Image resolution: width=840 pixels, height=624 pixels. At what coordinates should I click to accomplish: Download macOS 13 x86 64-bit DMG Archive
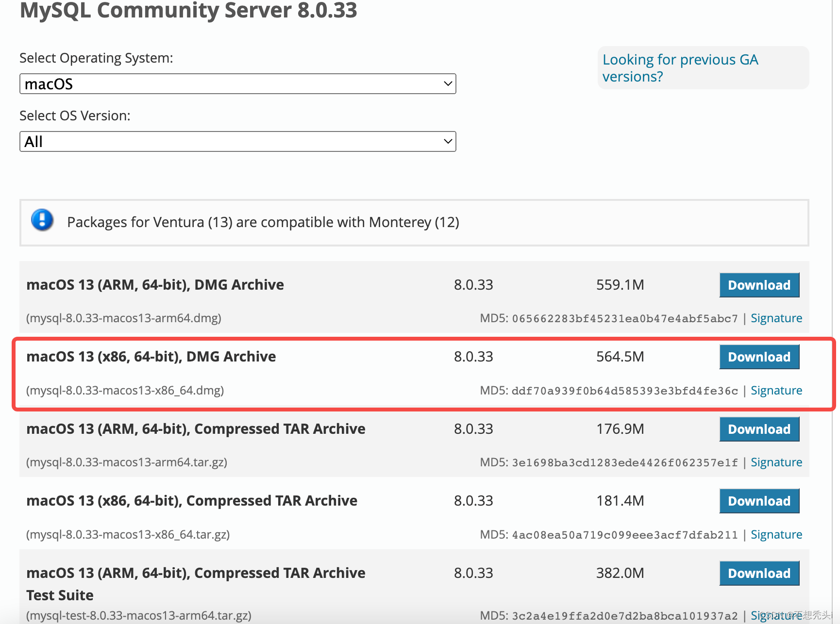click(x=759, y=357)
